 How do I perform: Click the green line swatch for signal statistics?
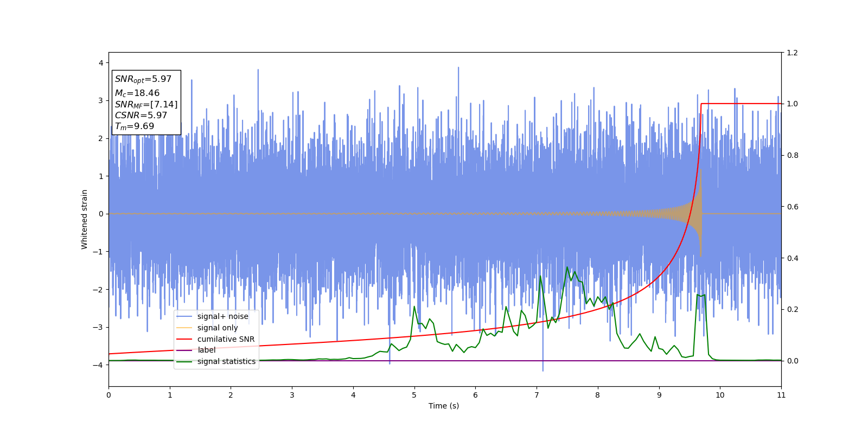tap(184, 361)
